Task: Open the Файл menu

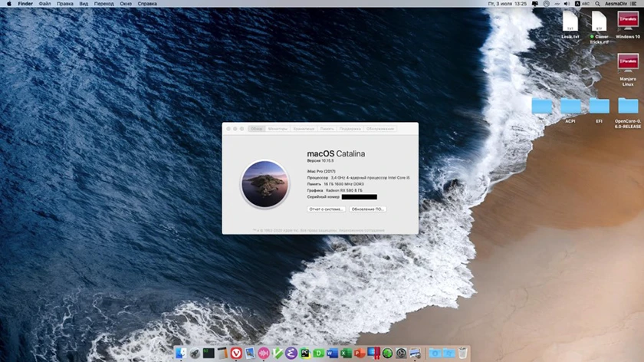Action: coord(44,4)
